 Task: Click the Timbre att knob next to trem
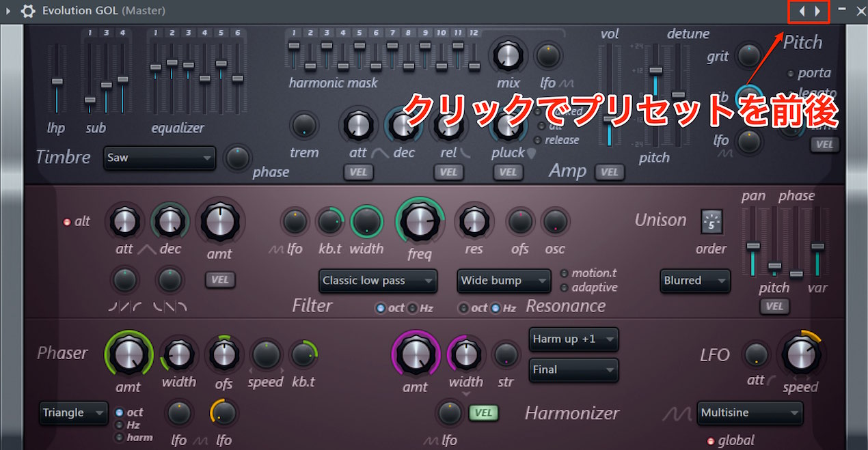(x=357, y=125)
